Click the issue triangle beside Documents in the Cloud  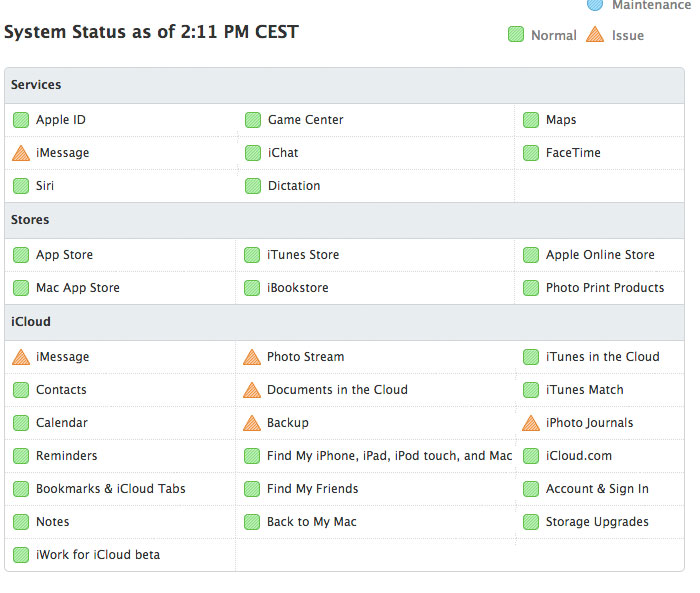tap(252, 390)
